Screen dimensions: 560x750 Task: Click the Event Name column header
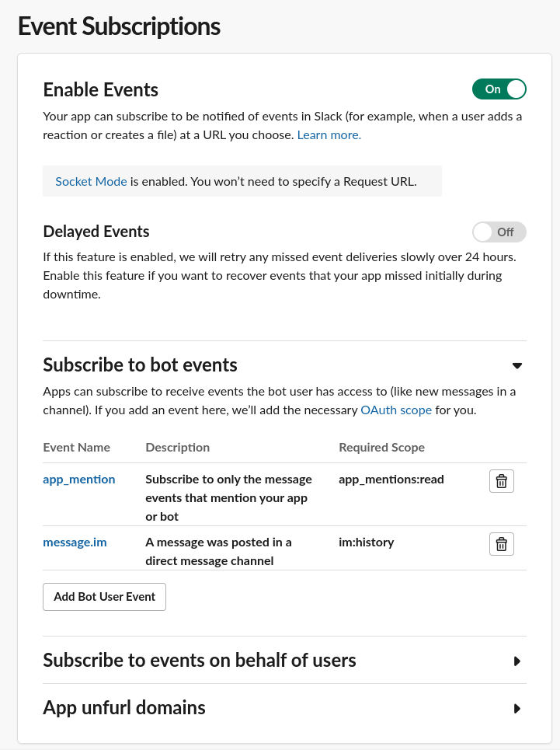pos(76,448)
